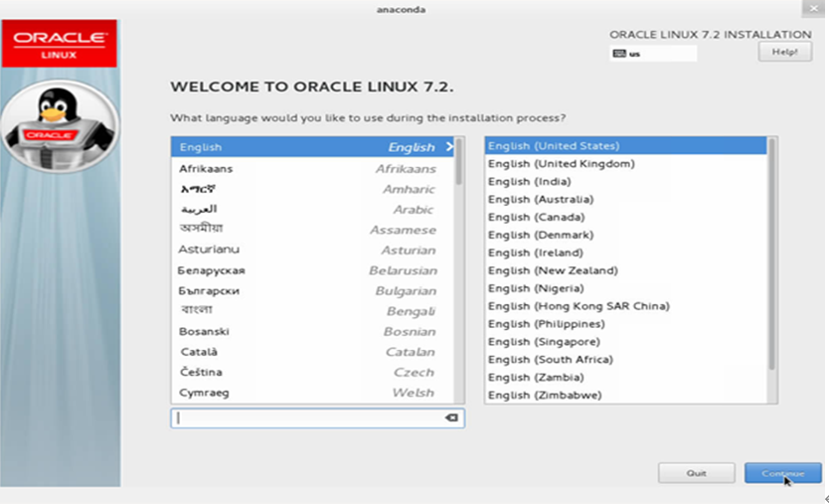The height and width of the screenshot is (504, 829).
Task: Select English (Nigeria) locale
Action: (x=626, y=288)
